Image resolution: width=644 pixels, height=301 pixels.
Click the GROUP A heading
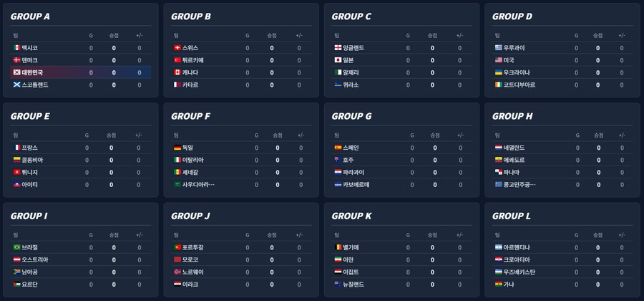[x=31, y=16]
